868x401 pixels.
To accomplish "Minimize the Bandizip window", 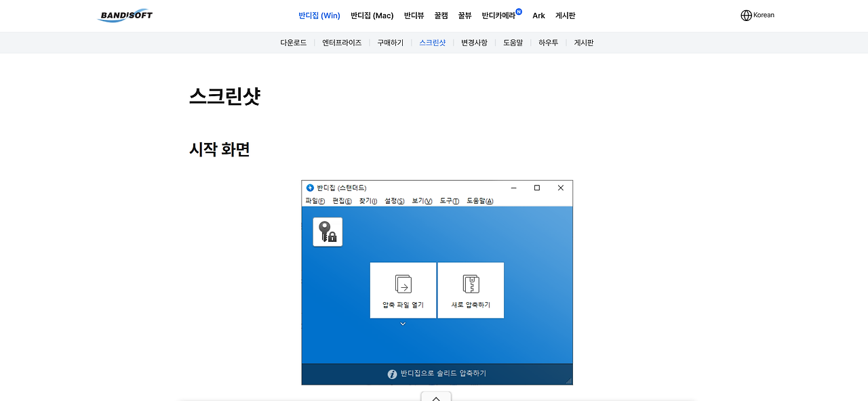I will click(514, 188).
